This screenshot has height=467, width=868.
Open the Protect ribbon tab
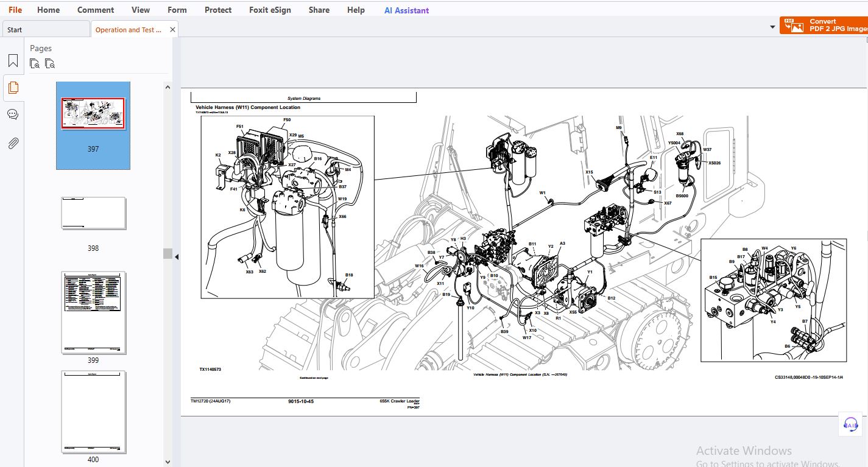pyautogui.click(x=218, y=10)
